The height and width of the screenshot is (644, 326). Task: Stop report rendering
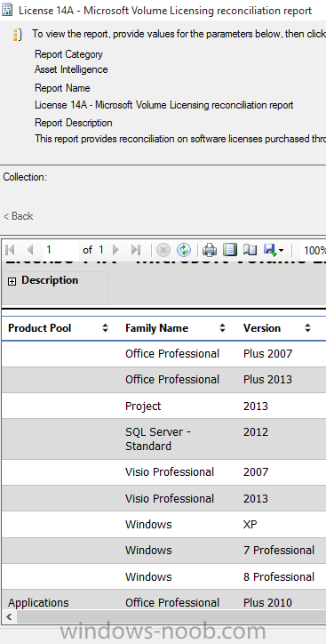point(163,249)
